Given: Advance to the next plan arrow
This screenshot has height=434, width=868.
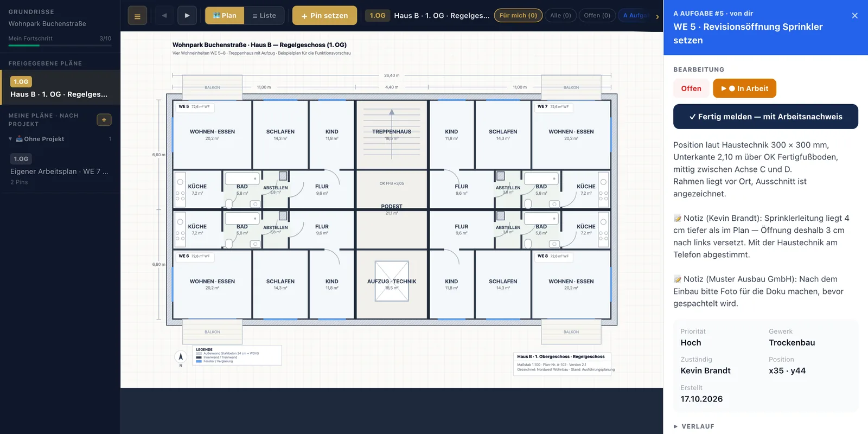Looking at the screenshot, I should 187,16.
